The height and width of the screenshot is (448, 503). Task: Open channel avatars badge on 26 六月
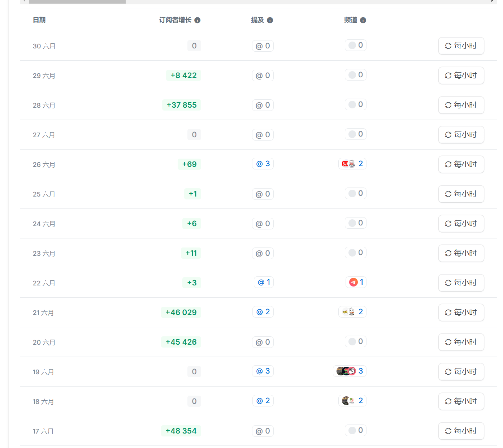352,164
